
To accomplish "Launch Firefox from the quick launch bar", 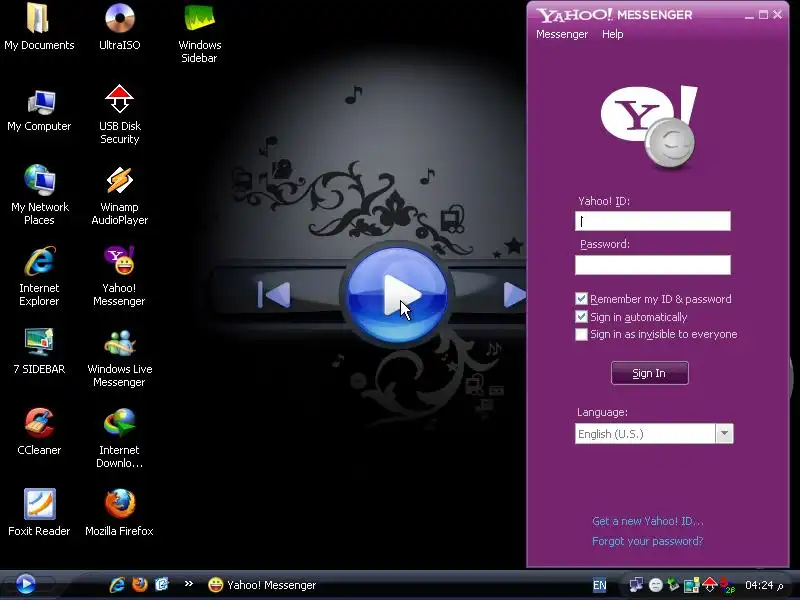I will (140, 585).
